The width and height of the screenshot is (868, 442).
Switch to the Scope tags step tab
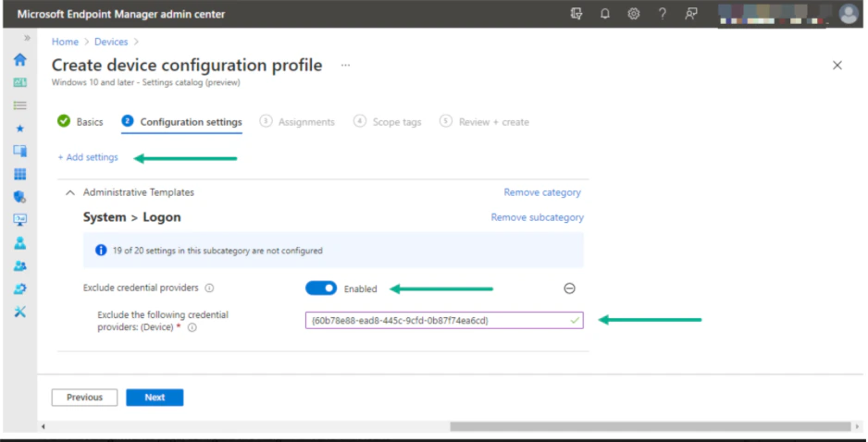click(388, 122)
